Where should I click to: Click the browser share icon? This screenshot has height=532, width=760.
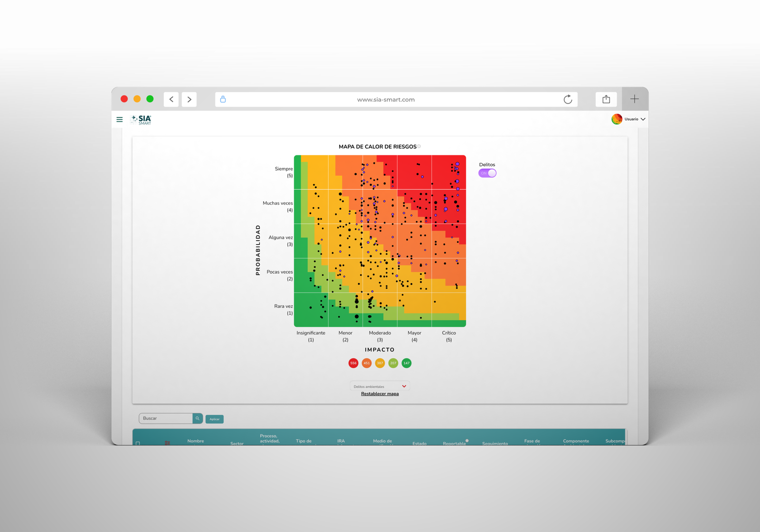(x=606, y=99)
